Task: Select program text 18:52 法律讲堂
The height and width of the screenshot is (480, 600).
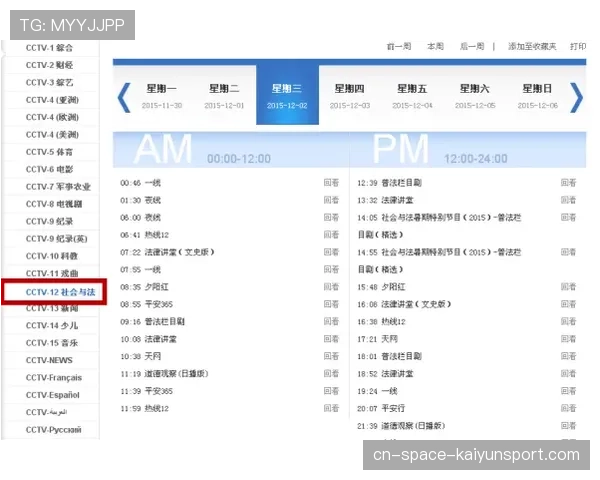Action: click(385, 374)
